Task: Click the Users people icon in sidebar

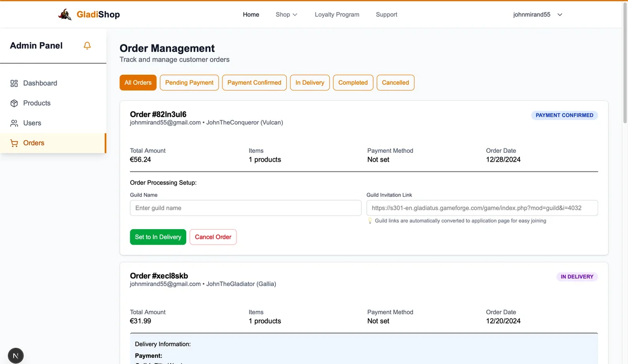Action: pos(14,123)
